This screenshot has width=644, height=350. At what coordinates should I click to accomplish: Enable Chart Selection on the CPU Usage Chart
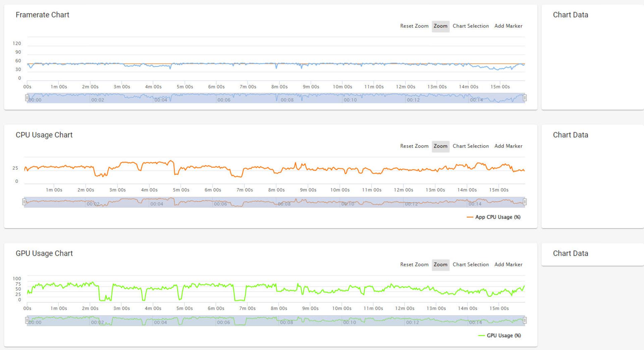[x=471, y=146]
